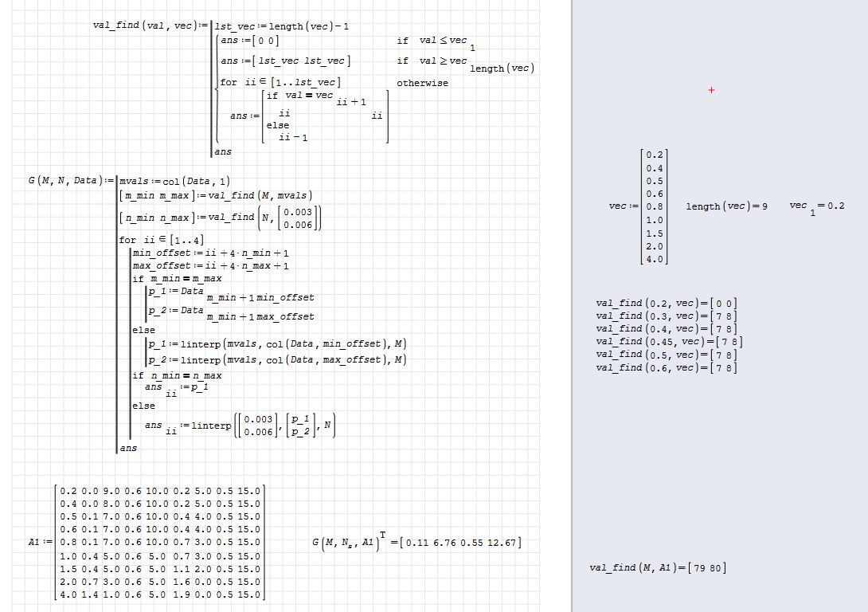Click the 'length(vec) = 9' evaluation
Viewport: 868px width, 612px height.
[726, 206]
